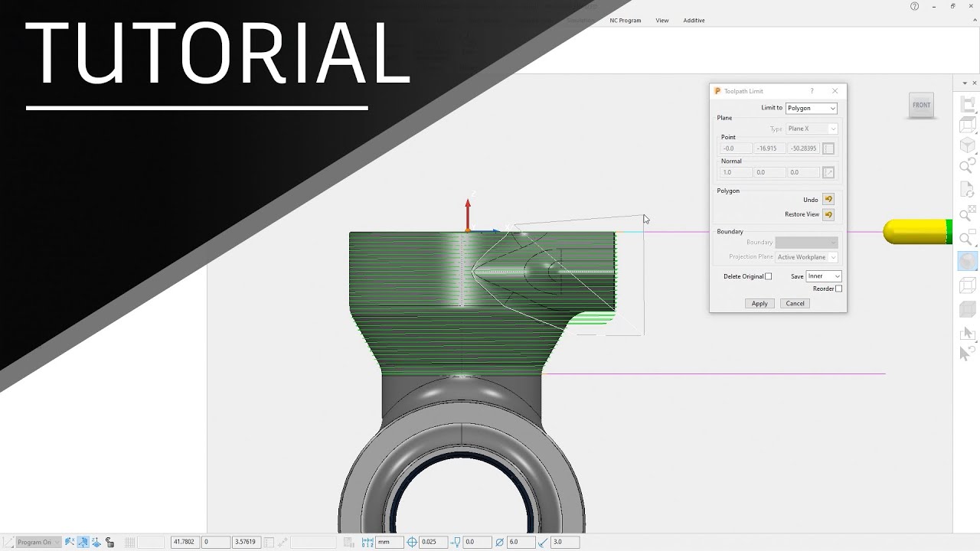Click the X coordinate field showing 41.7802
The width and height of the screenshot is (980, 551).
186,542
